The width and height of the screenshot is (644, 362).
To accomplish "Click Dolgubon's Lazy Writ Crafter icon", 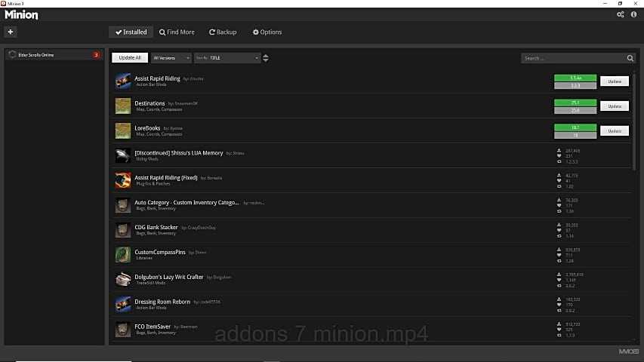I will pyautogui.click(x=122, y=280).
